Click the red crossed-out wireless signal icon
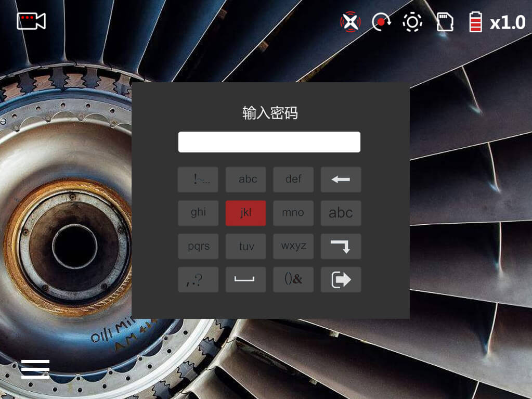 click(x=351, y=22)
